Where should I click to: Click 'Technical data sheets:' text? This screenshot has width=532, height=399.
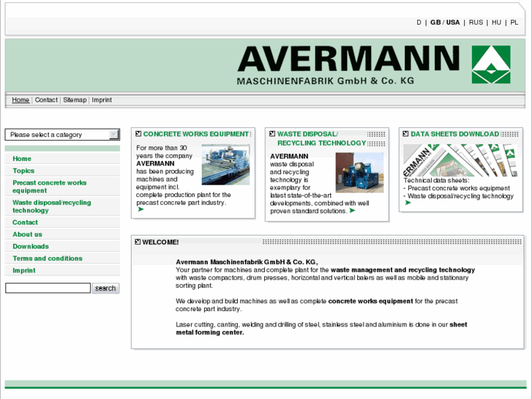[436, 180]
